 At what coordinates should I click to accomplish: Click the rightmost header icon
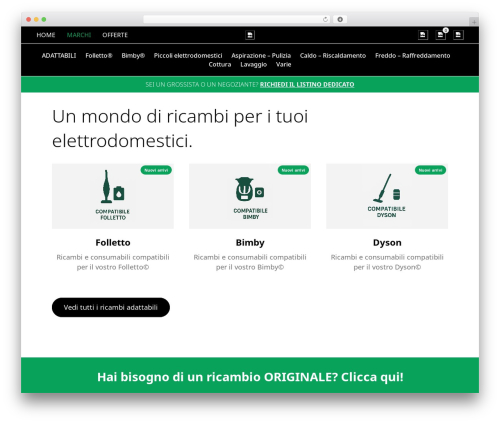click(458, 35)
